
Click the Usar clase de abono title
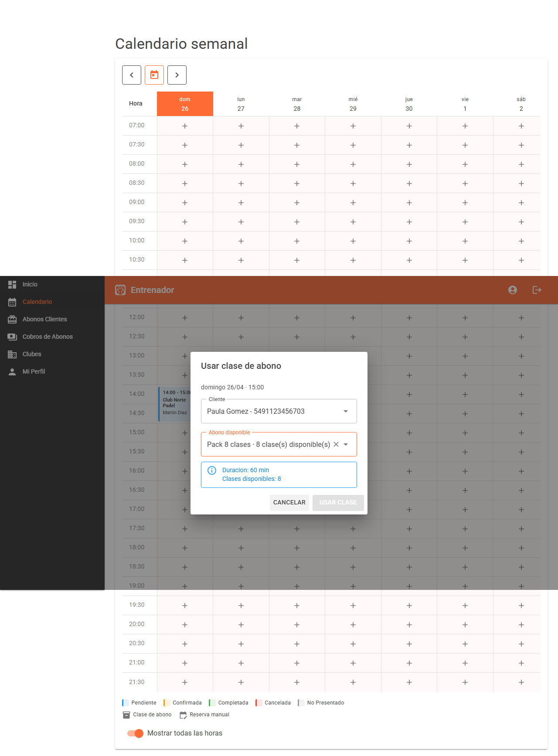point(241,366)
